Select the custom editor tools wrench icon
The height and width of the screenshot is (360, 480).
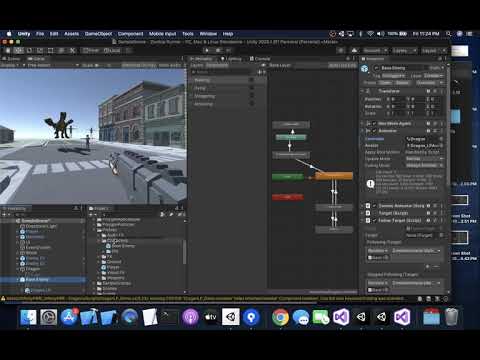[72, 50]
